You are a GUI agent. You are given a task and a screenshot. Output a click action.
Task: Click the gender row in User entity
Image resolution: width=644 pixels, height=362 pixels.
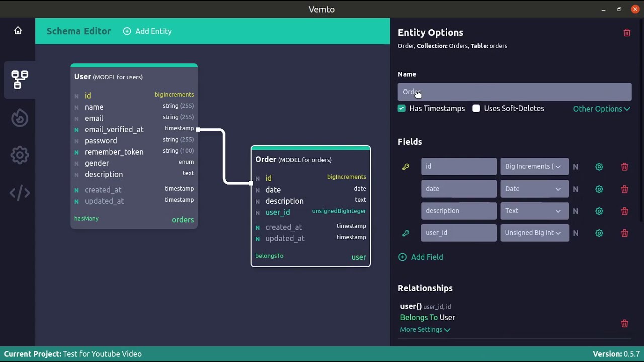point(134,163)
